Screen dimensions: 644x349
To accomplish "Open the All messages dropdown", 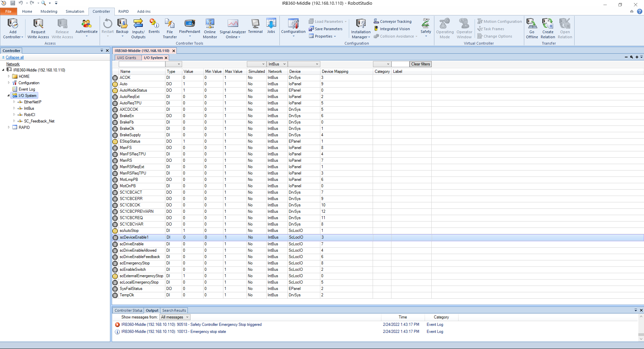I will click(175, 317).
